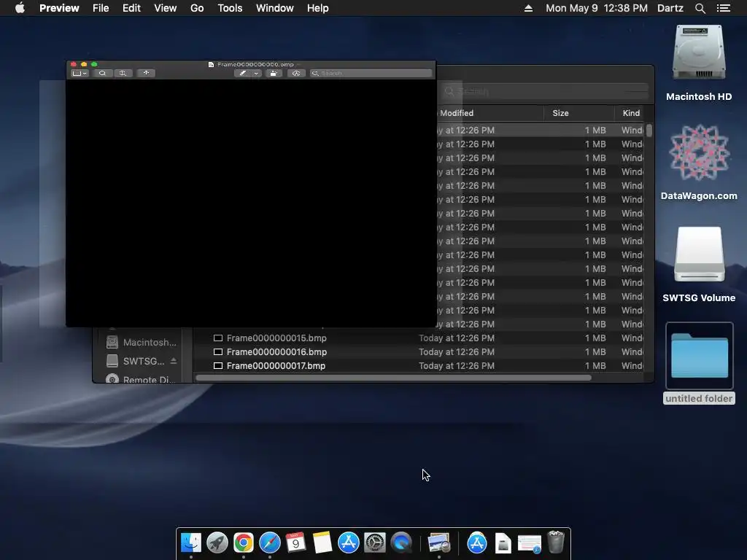Screen dimensions: 747x560
Task: Open the Go menu
Action: 197,8
